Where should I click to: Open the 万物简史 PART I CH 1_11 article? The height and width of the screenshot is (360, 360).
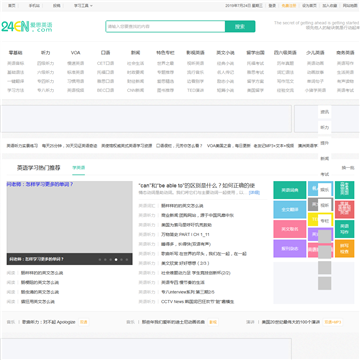pos(185,235)
